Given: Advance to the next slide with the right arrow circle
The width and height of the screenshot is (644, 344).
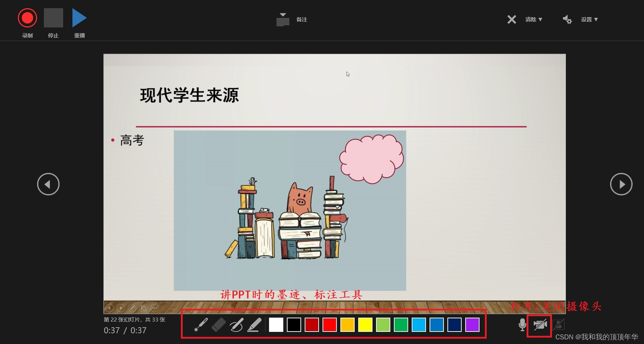Looking at the screenshot, I should pyautogui.click(x=621, y=184).
